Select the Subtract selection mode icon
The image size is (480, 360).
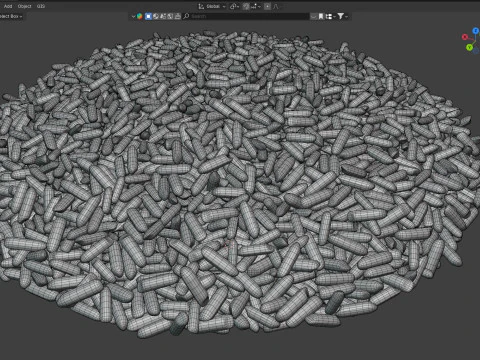pyautogui.click(x=163, y=16)
